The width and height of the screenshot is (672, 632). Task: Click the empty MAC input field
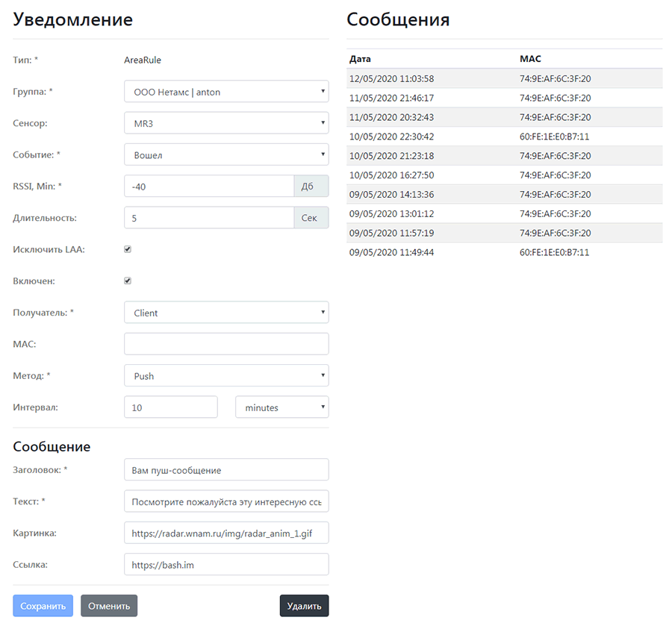(x=226, y=344)
